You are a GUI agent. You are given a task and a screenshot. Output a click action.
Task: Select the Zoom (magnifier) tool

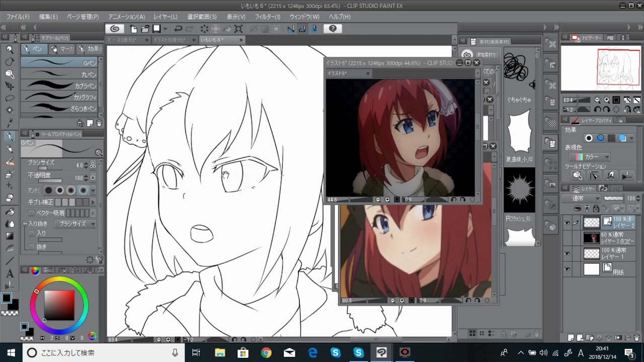[x=10, y=49]
